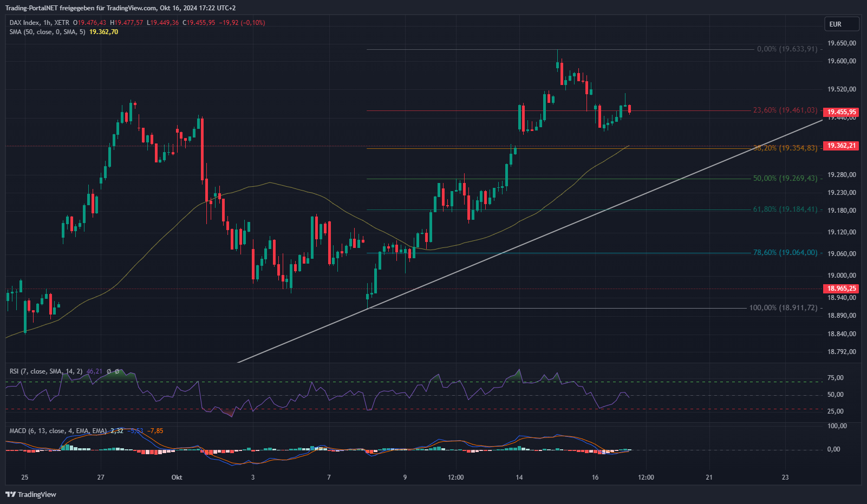Open the EUR currency selector

[x=842, y=24]
